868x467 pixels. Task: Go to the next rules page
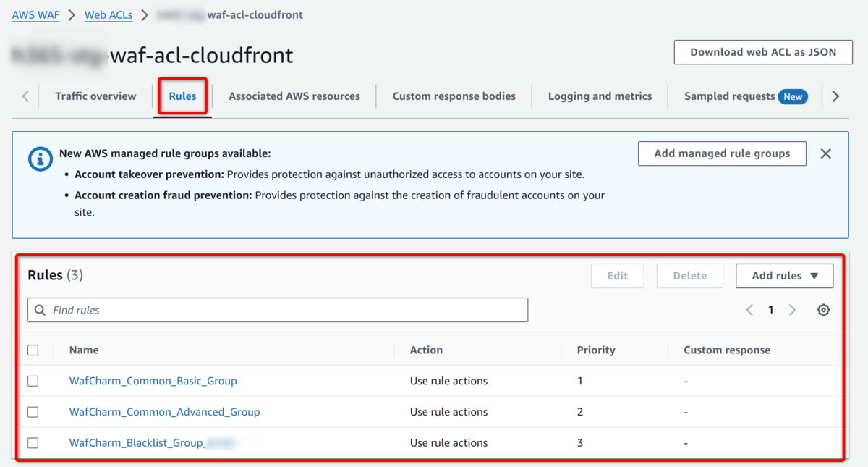[792, 310]
